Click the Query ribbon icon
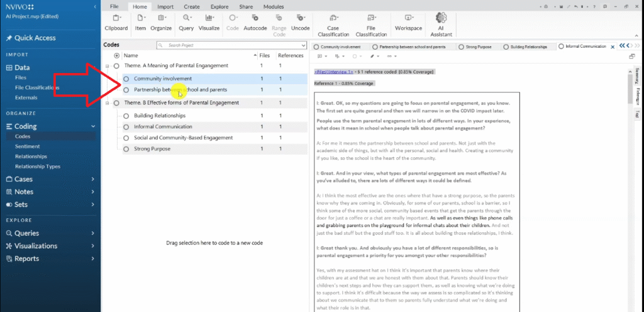 (x=186, y=22)
